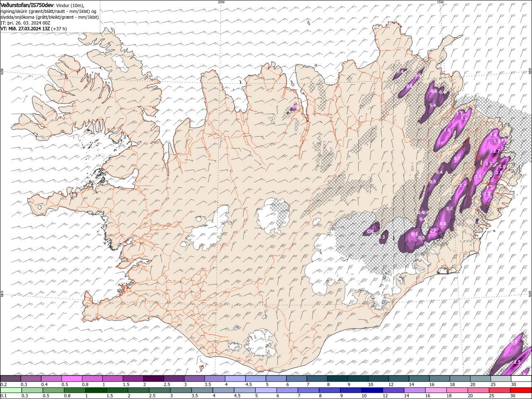Pick light gray top swatch between 25 and 30

point(501,379)
